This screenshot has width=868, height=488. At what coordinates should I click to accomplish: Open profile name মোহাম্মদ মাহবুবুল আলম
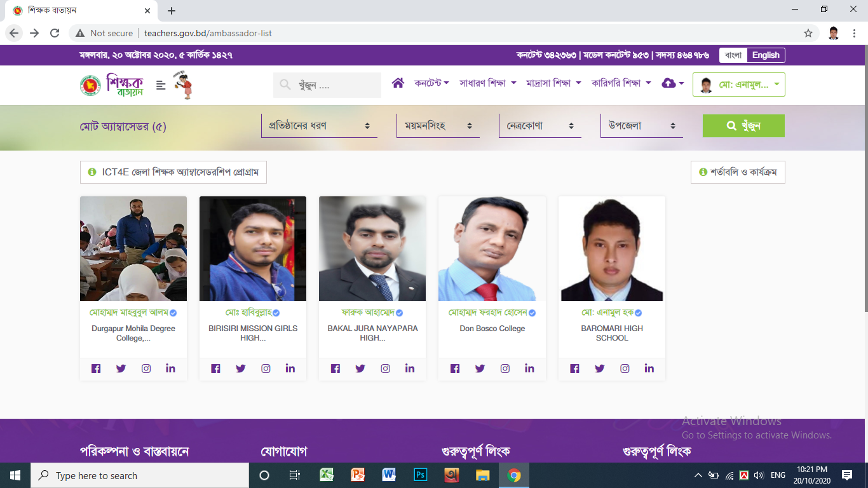129,313
